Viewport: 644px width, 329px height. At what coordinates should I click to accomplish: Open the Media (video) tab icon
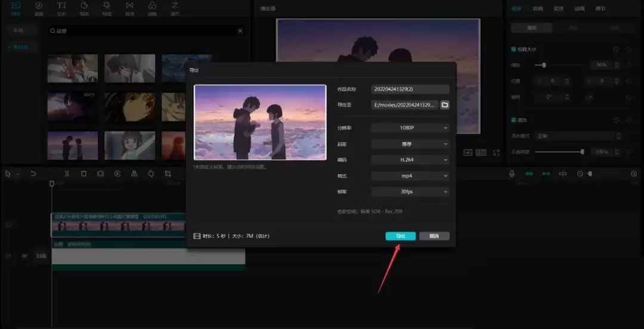point(16,6)
